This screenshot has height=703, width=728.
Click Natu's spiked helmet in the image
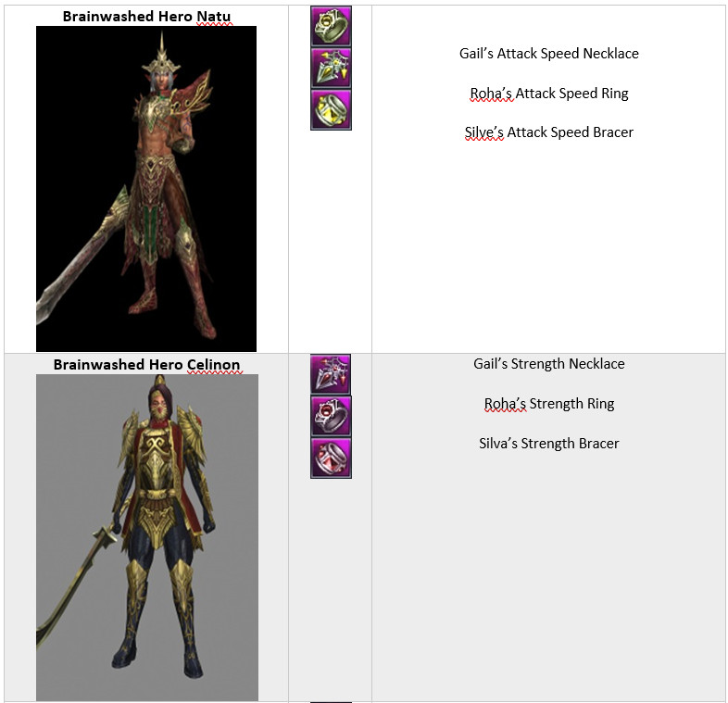[161, 58]
